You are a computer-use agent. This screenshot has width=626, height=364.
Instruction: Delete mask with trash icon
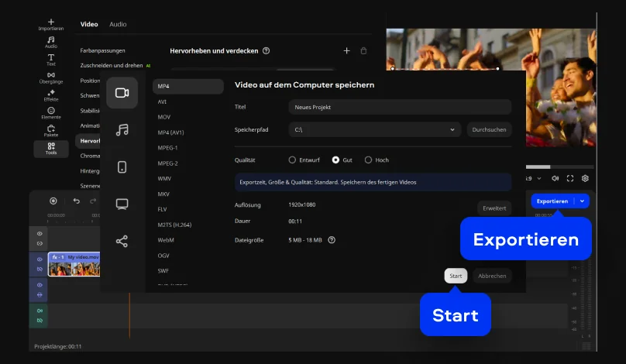pyautogui.click(x=363, y=50)
